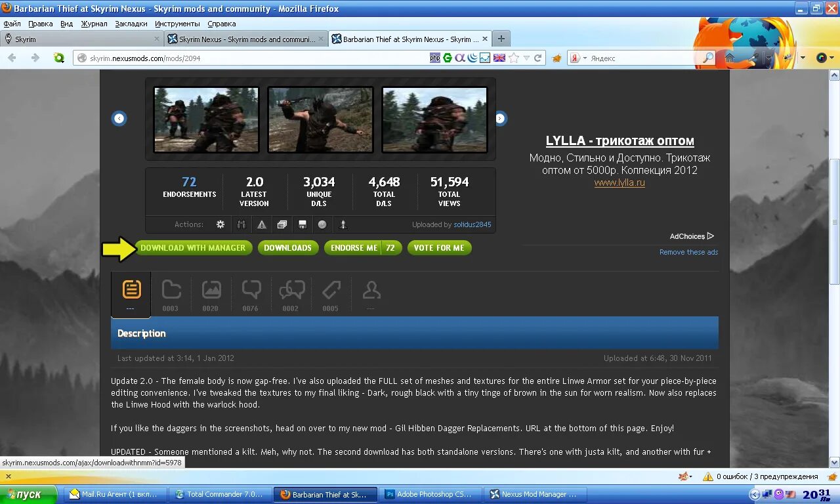Click the home icon in the toolbar

(x=730, y=58)
